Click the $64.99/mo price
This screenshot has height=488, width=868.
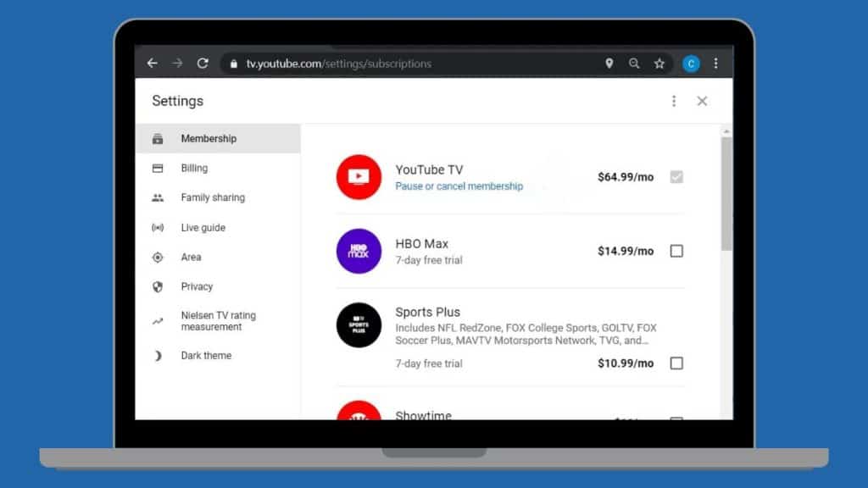tap(626, 177)
